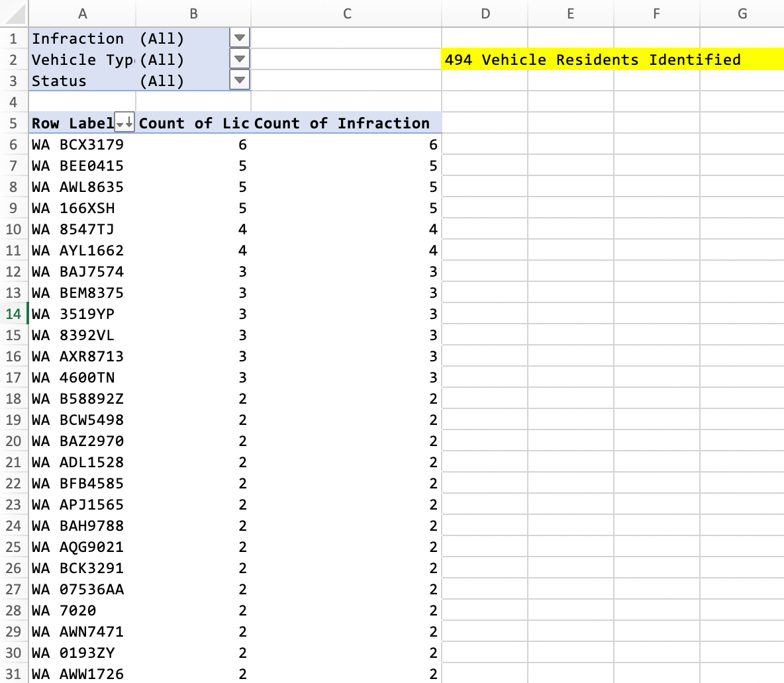784x683 pixels.
Task: Click the '(All)' value beside Infraction
Action: tap(162, 38)
